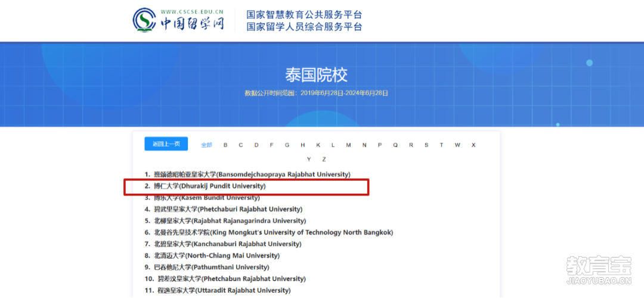Image resolution: width=644 pixels, height=298 pixels.
Task: Click the 中国留学网 CSCSE logo
Action: (x=178, y=21)
